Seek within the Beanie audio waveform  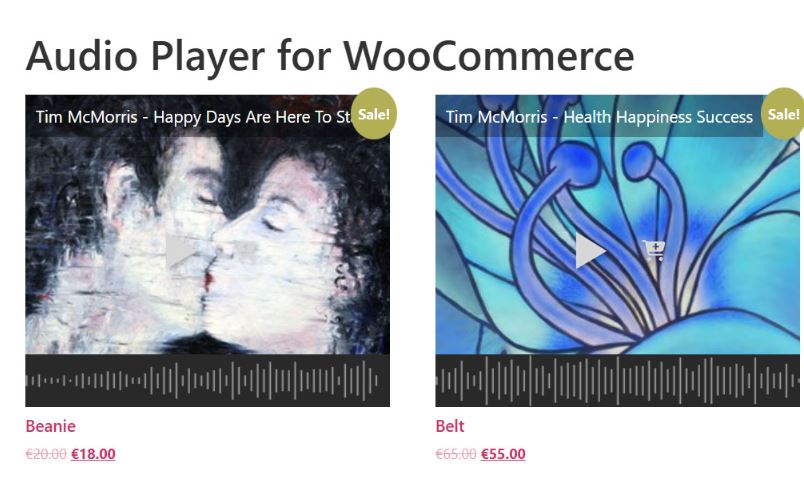pyautogui.click(x=208, y=381)
